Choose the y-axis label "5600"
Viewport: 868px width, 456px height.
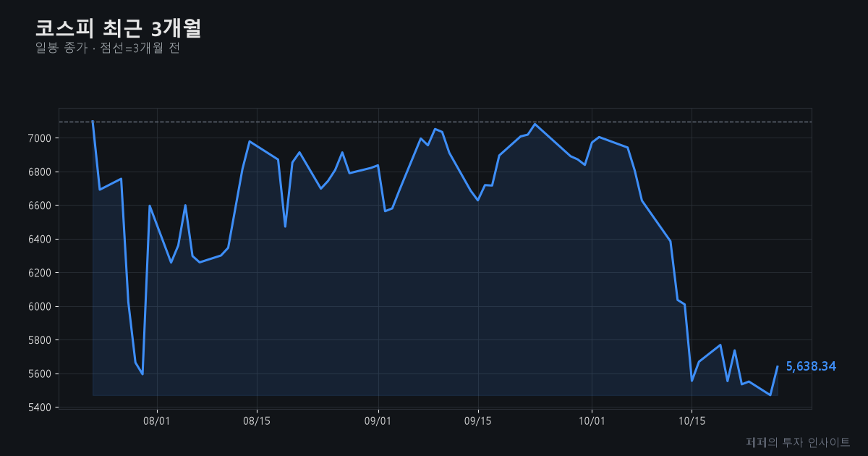pyautogui.click(x=41, y=374)
